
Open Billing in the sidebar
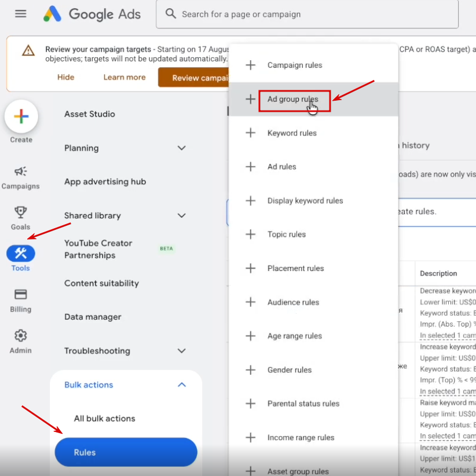click(x=20, y=301)
